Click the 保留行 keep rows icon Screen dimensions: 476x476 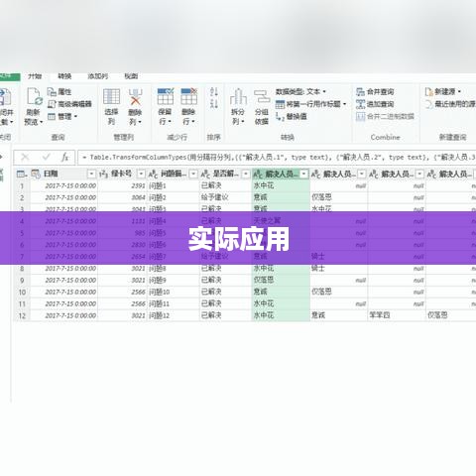click(x=166, y=96)
